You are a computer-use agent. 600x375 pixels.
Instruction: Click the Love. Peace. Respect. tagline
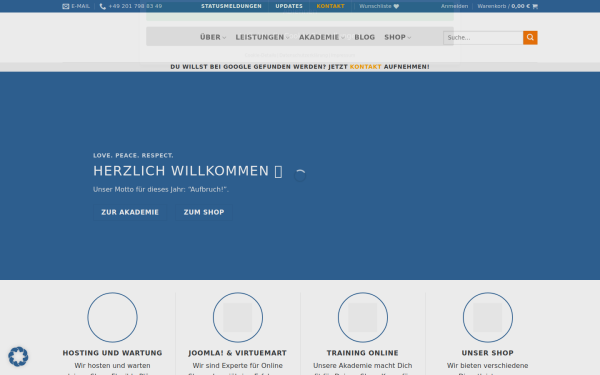tap(133, 155)
